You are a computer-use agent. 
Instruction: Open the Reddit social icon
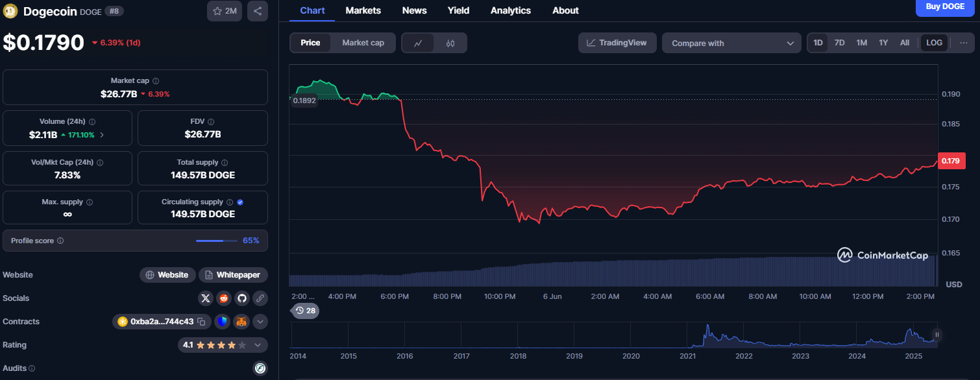tap(224, 298)
